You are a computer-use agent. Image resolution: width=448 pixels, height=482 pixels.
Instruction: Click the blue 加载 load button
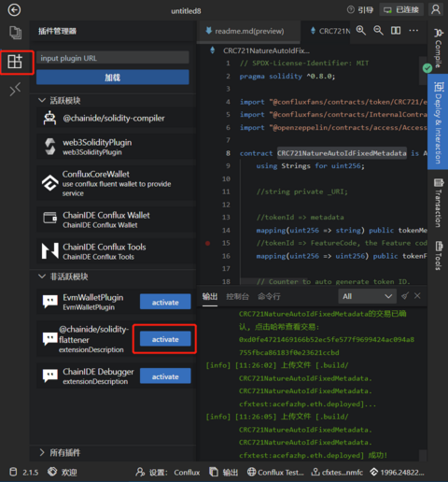[x=113, y=78]
